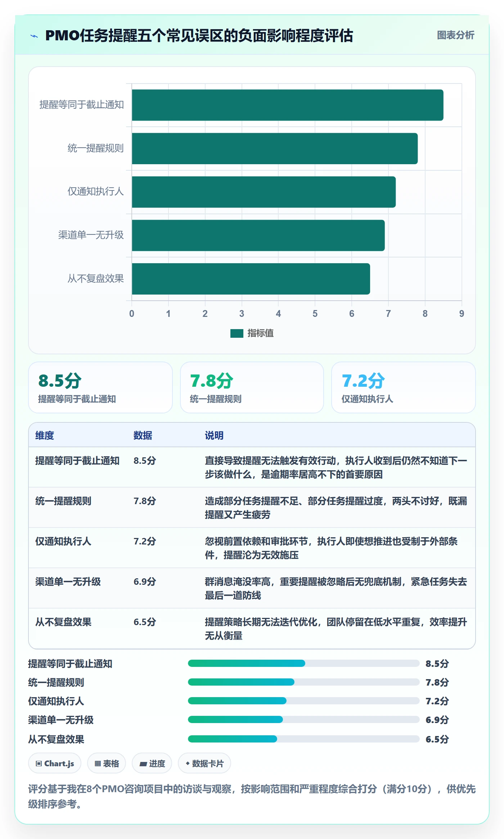Screen dimensions: 504x839
Task: Click the 6.5分 progress bar for 从不复盘效果
Action: 303,739
